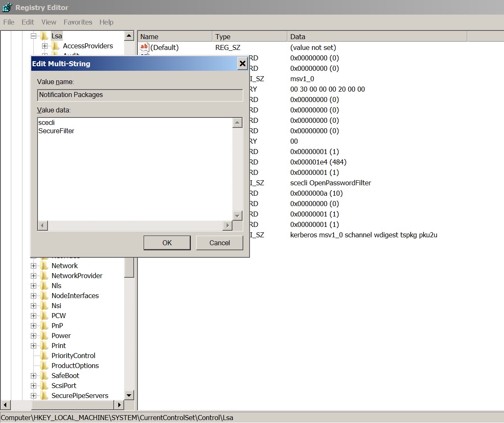Click the tree pane scroll down arrow
This screenshot has height=423, width=504.
coord(129,395)
